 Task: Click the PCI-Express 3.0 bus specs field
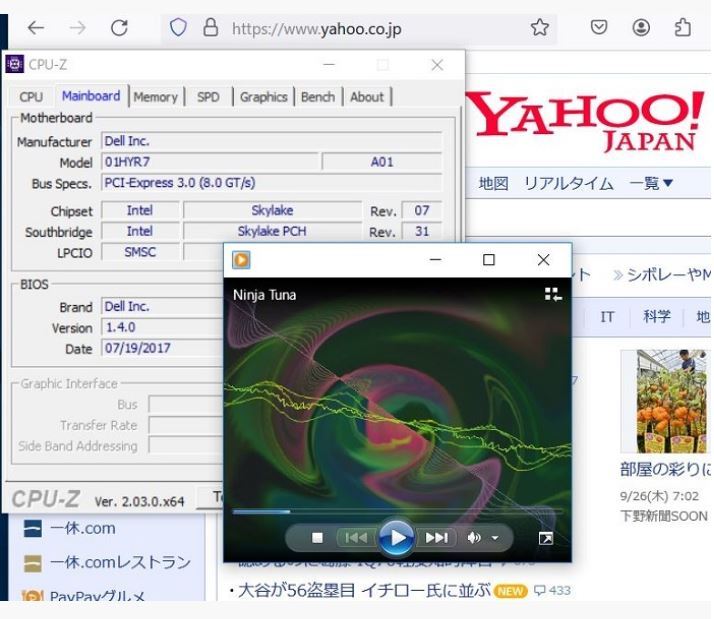click(271, 183)
